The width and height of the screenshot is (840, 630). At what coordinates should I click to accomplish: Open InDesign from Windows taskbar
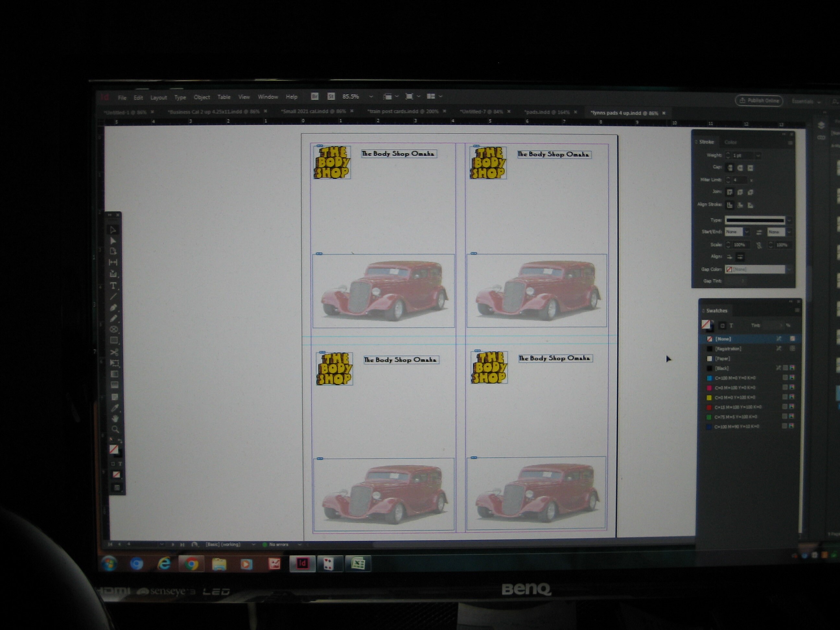tap(302, 564)
